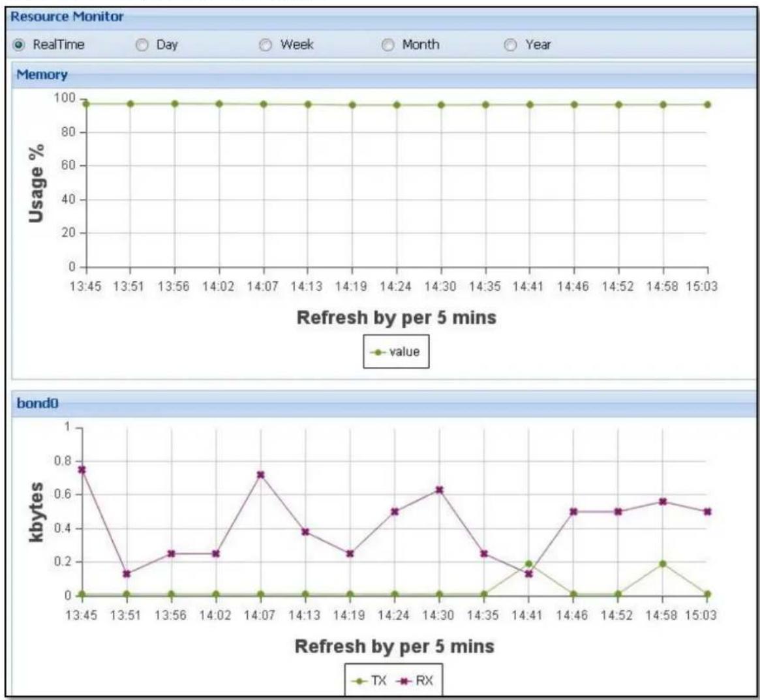Click the 100 value on the Usage axis

point(65,98)
